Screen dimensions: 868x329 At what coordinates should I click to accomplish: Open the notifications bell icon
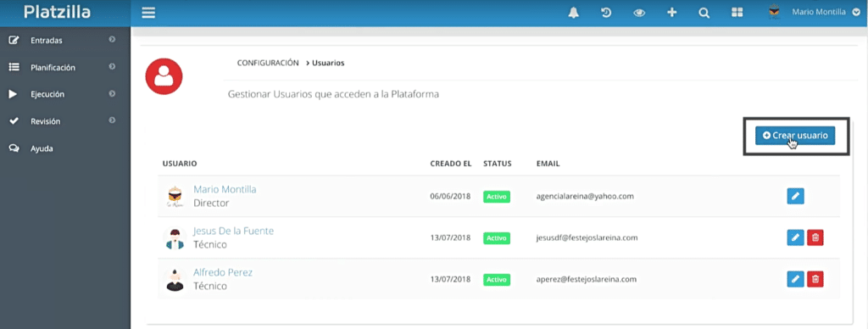[x=574, y=13]
